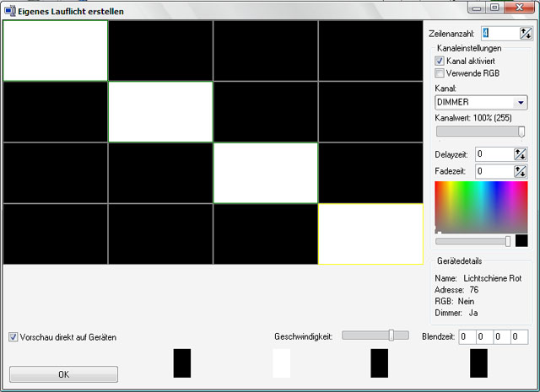Image resolution: width=540 pixels, height=392 pixels.
Task: Click the Kanalwert slider handle
Action: pos(521,132)
